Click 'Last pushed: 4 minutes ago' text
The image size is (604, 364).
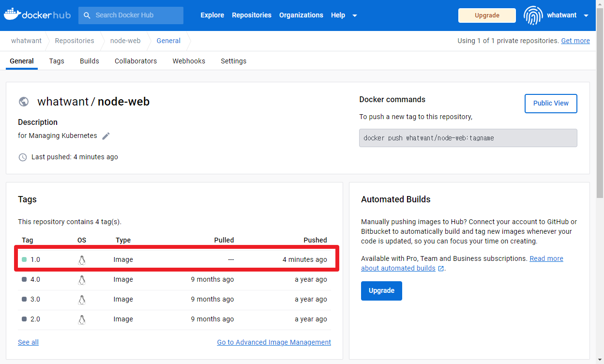75,157
